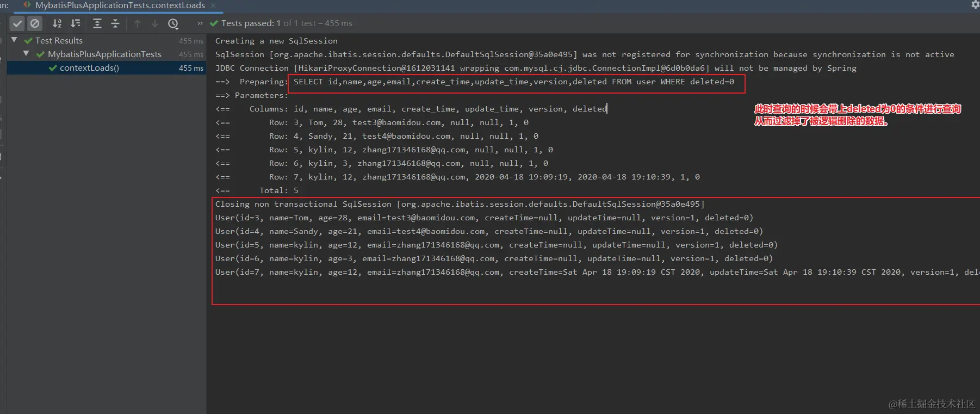Click the 'Total: 5' log line
The height and width of the screenshot is (414, 980).
(x=257, y=190)
